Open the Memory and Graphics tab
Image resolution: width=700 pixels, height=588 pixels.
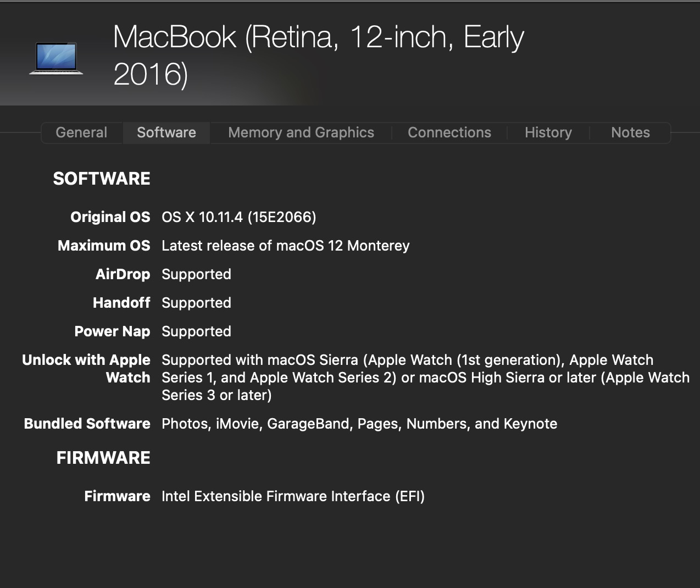[301, 132]
